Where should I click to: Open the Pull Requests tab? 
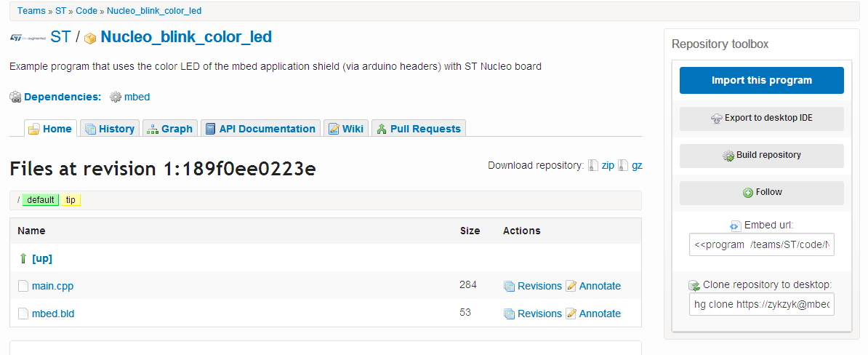tap(419, 129)
